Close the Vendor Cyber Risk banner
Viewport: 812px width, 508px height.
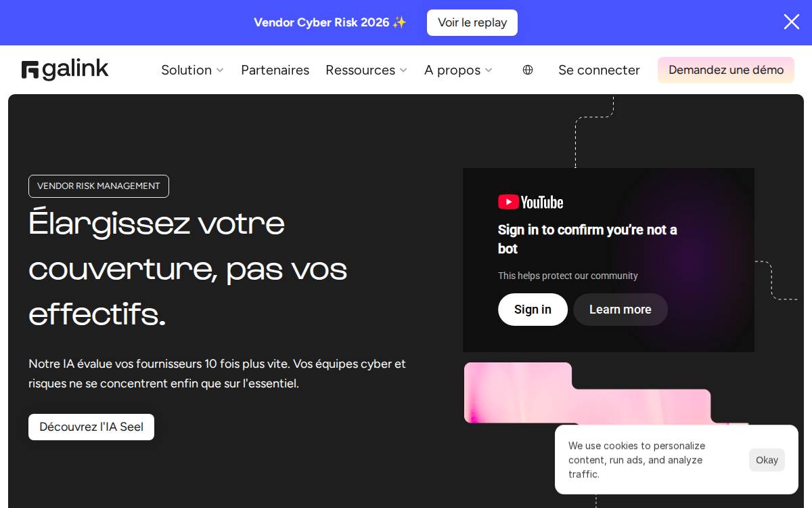click(x=791, y=22)
